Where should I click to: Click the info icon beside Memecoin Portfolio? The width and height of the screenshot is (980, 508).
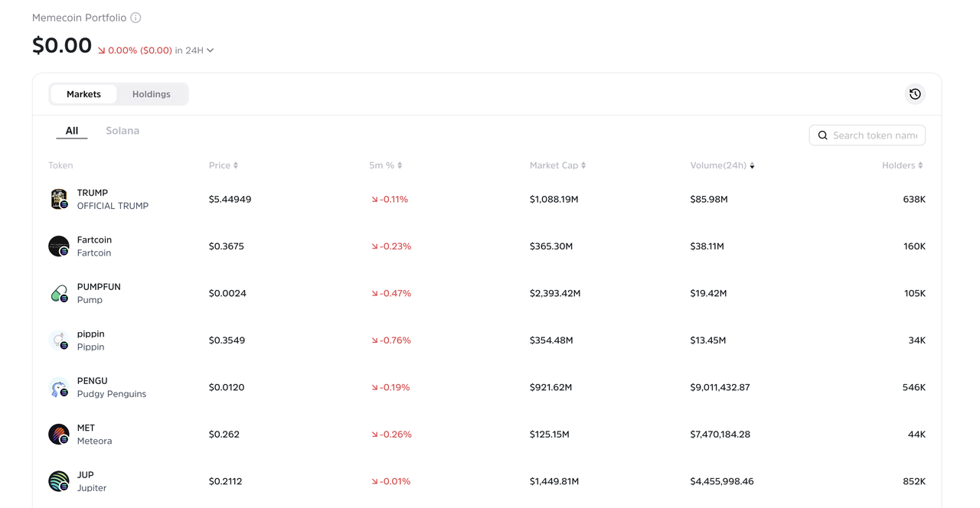click(136, 18)
